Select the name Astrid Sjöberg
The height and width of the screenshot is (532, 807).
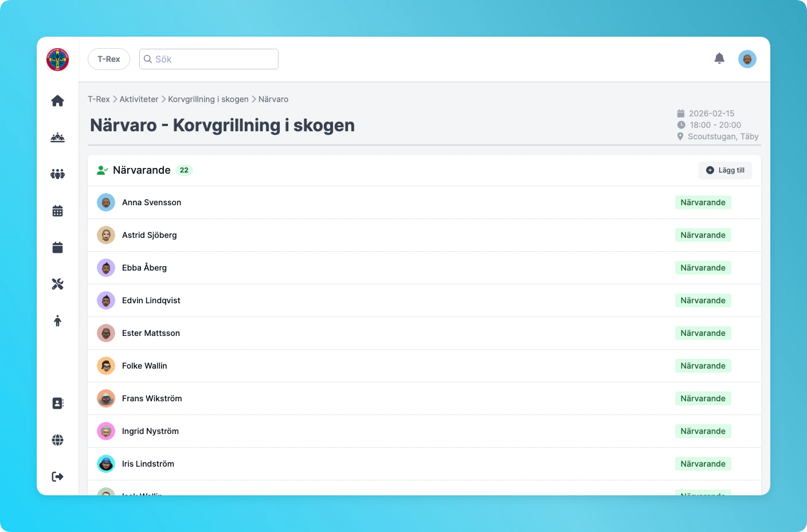(150, 235)
